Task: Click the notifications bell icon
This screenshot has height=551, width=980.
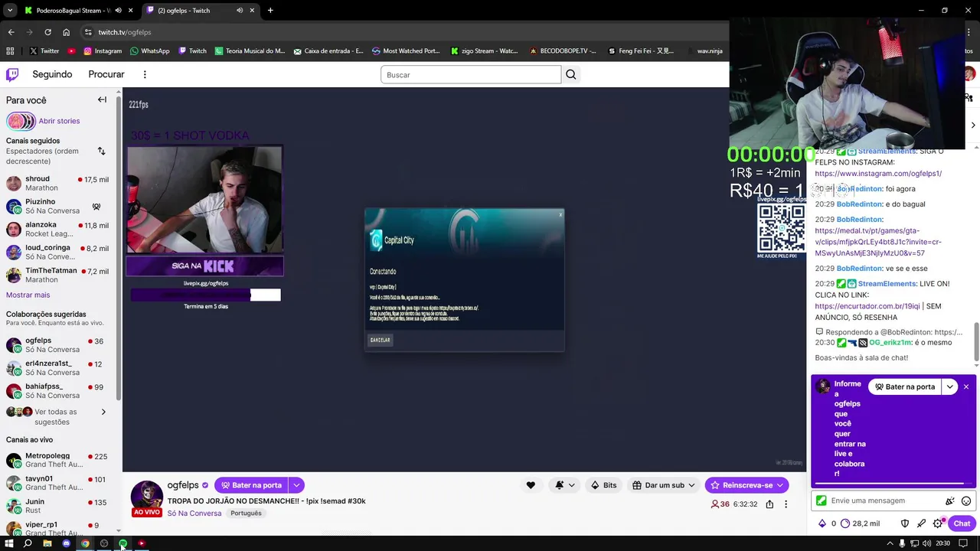Action: (x=560, y=485)
